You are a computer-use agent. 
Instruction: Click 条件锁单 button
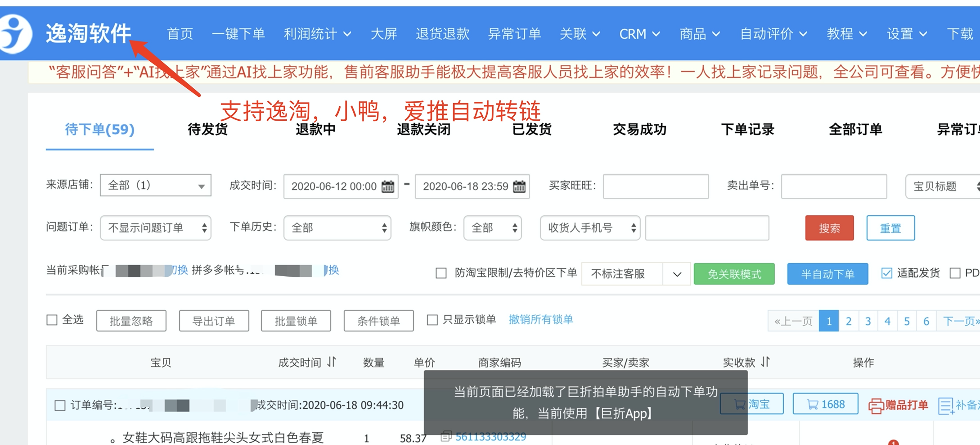(x=378, y=321)
